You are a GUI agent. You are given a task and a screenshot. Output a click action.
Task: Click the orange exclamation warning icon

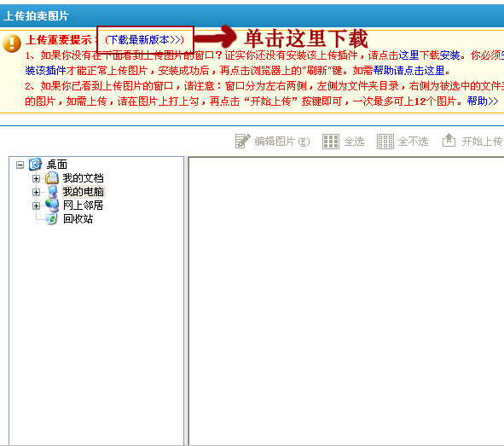tap(12, 43)
